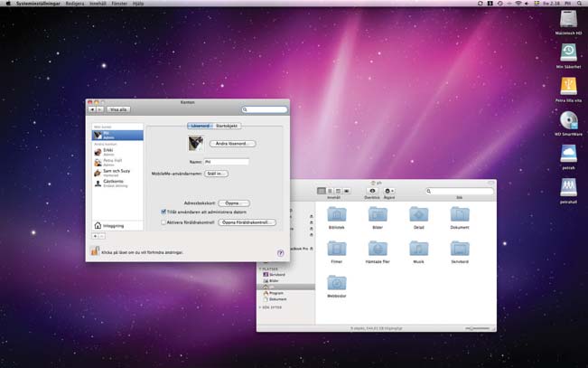Open the Fönster menu
The width and height of the screenshot is (588, 368).
[119, 3]
